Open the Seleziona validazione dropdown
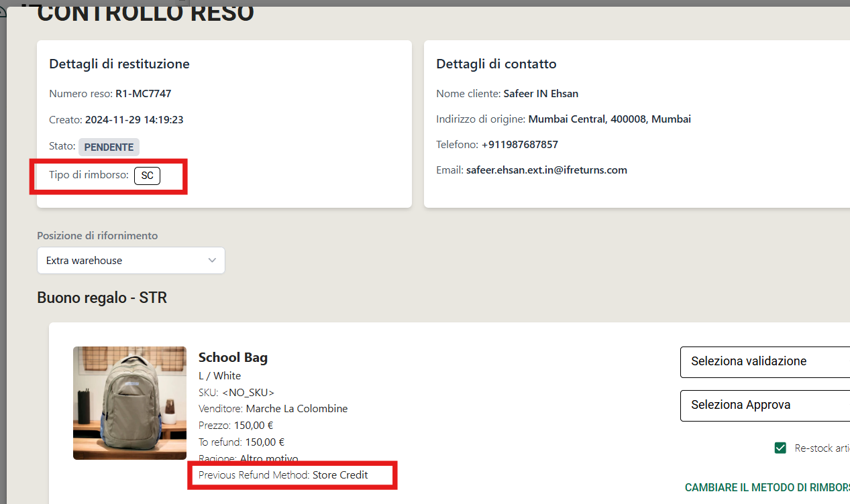 point(765,361)
